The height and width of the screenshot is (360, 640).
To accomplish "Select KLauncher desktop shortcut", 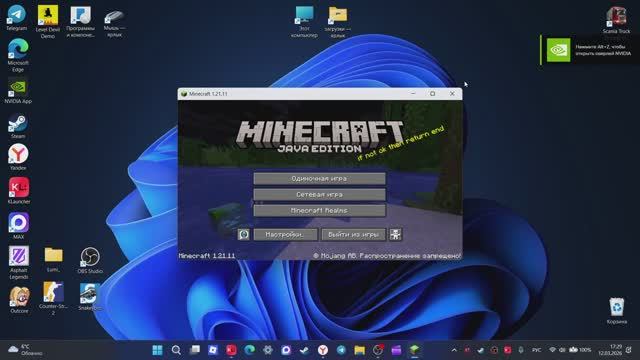I will [x=19, y=191].
